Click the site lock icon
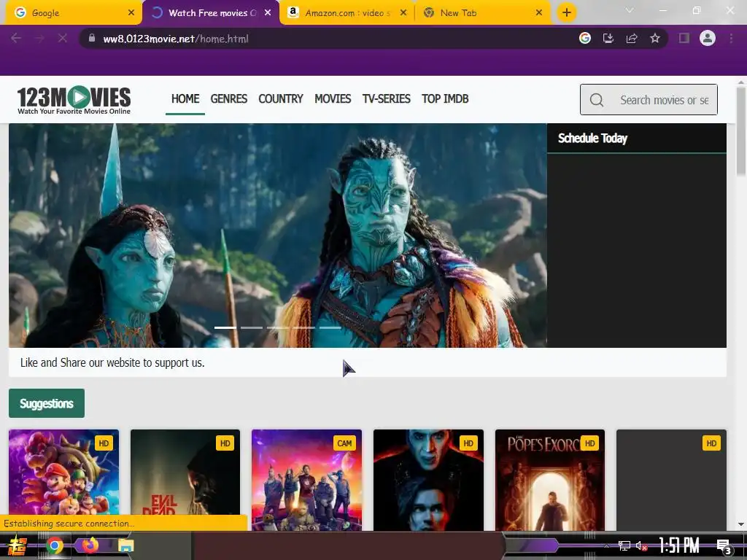 point(92,38)
